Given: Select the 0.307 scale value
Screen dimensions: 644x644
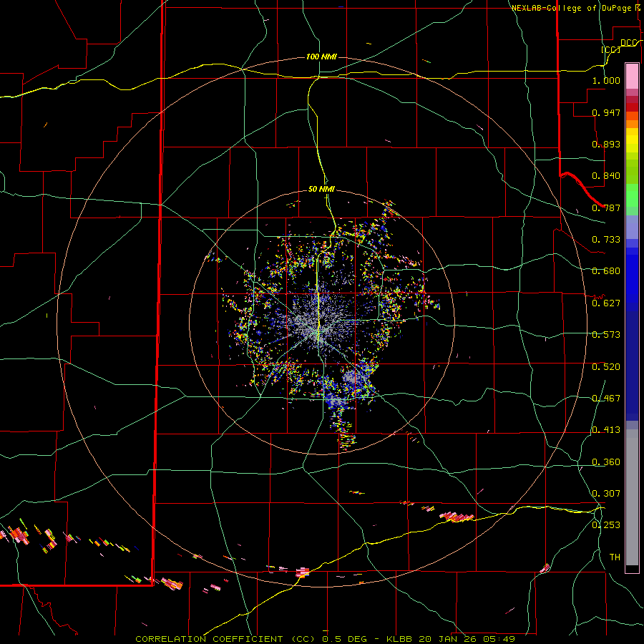Looking at the screenshot, I should (x=606, y=494).
